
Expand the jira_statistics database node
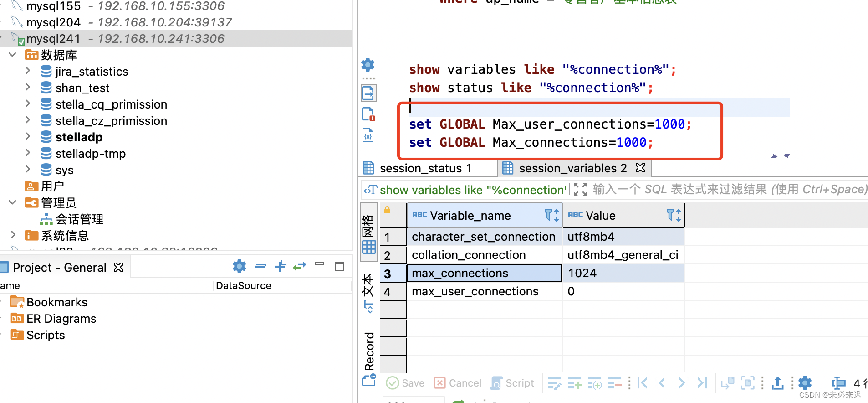click(28, 71)
